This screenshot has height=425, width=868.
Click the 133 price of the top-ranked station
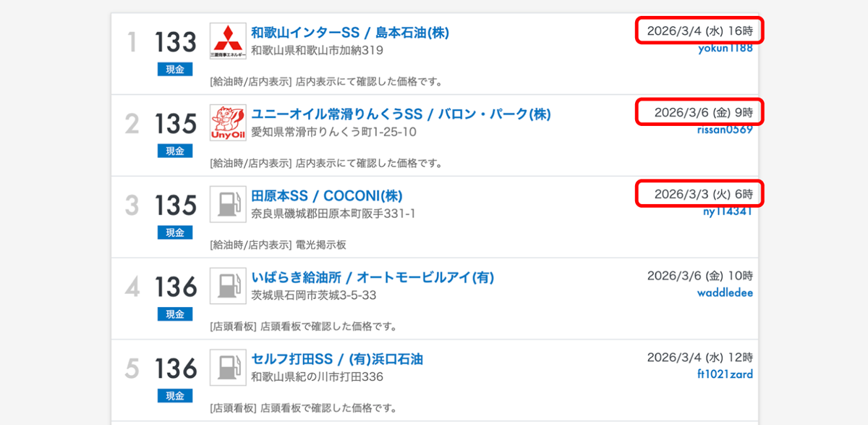tap(175, 42)
